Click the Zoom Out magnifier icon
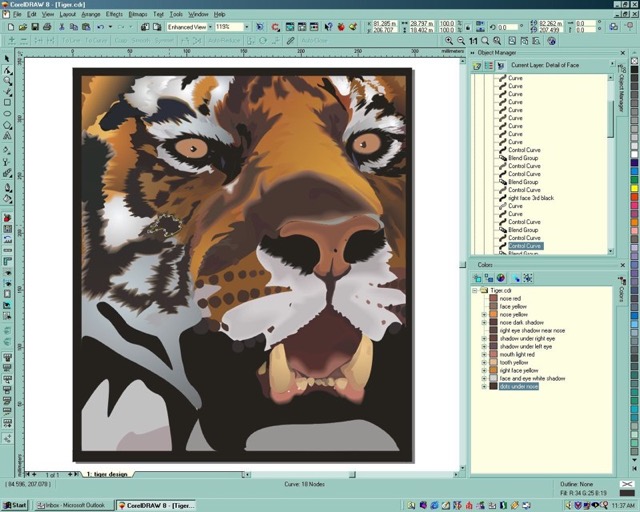 pos(461,41)
